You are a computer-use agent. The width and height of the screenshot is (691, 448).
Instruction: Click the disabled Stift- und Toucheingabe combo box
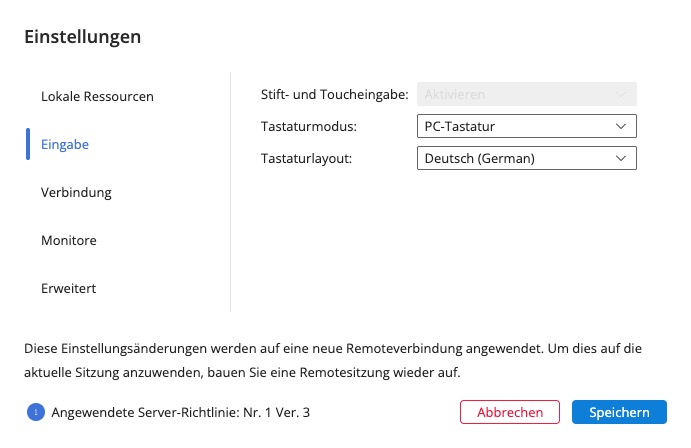(x=526, y=95)
